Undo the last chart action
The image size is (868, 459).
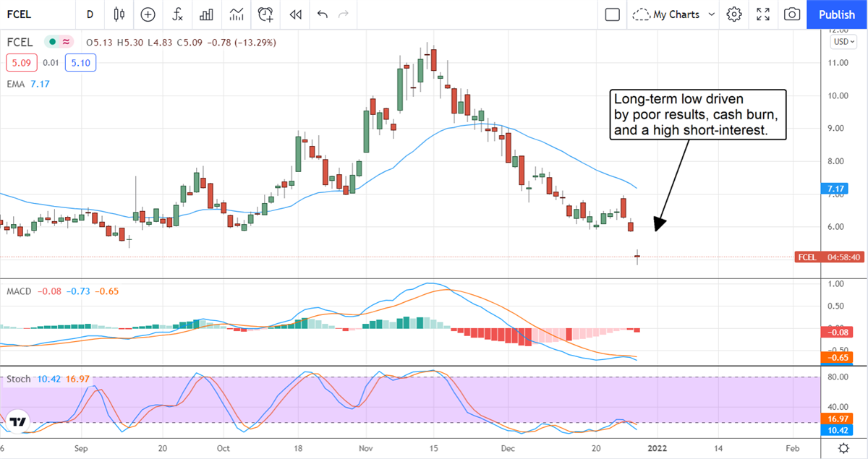(322, 14)
